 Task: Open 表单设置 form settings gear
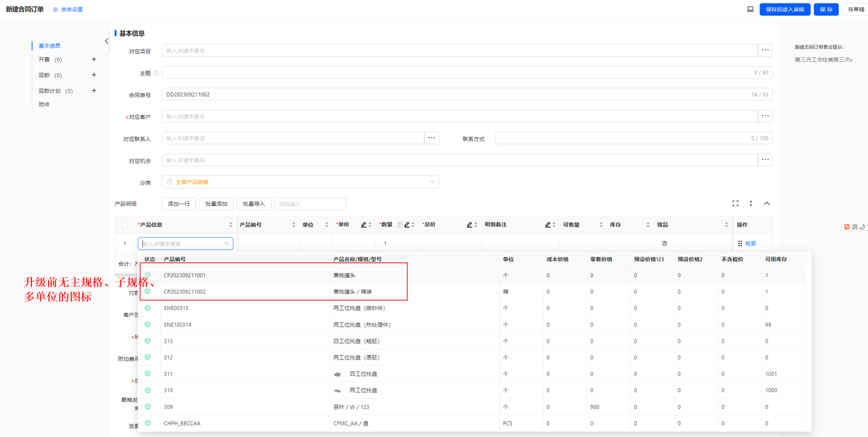tap(56, 9)
